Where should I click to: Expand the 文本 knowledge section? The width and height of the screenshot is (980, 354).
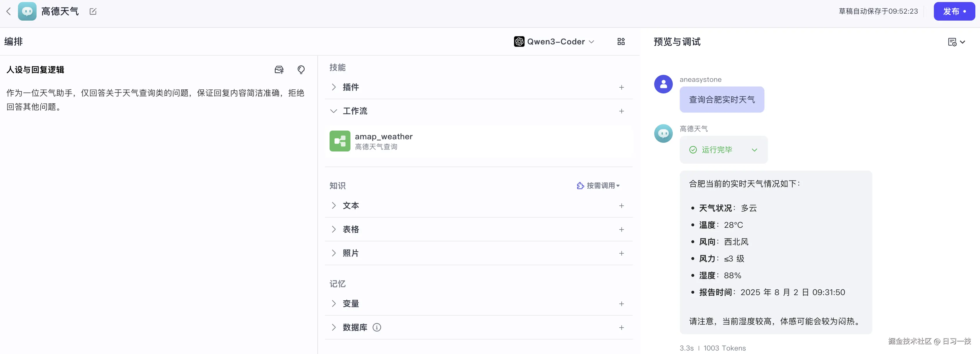(x=334, y=205)
